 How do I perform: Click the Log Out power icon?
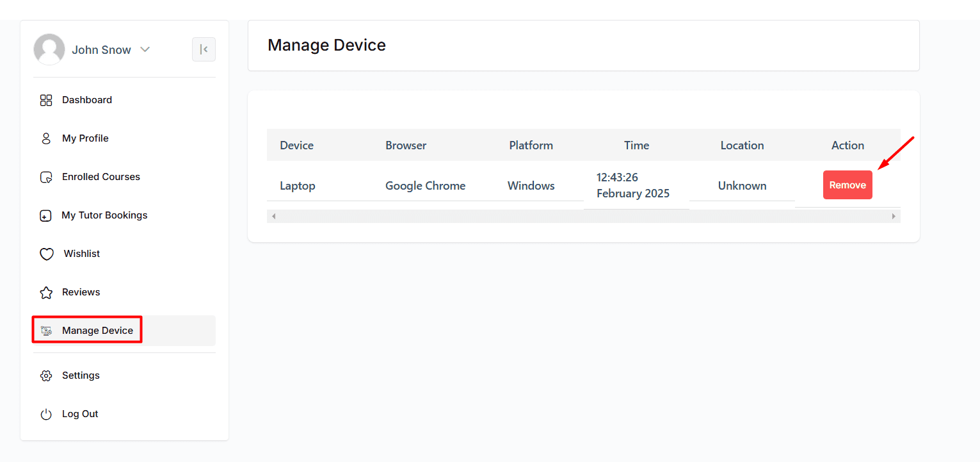pyautogui.click(x=45, y=414)
